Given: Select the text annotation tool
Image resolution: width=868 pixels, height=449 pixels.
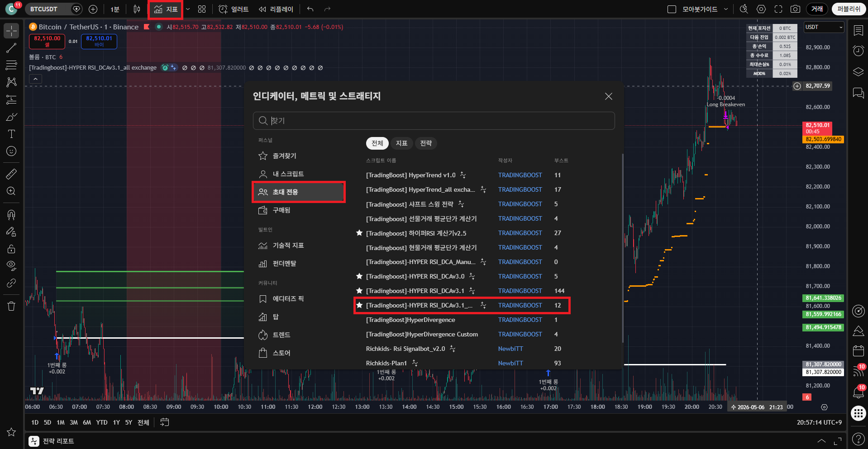Looking at the screenshot, I should (11, 134).
